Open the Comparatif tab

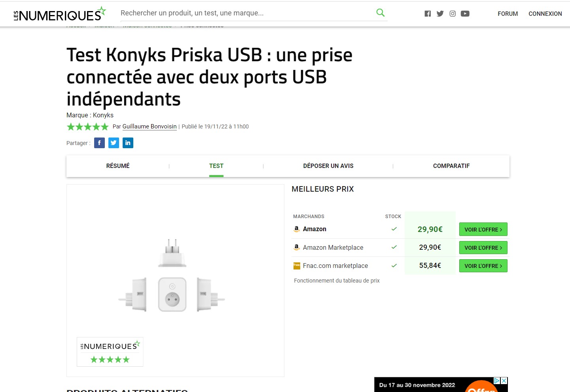451,166
